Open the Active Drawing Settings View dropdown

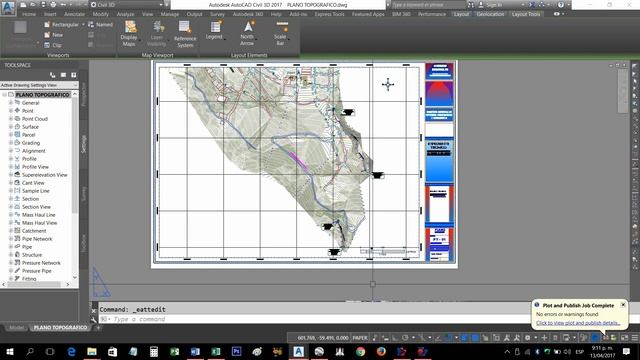[39, 85]
